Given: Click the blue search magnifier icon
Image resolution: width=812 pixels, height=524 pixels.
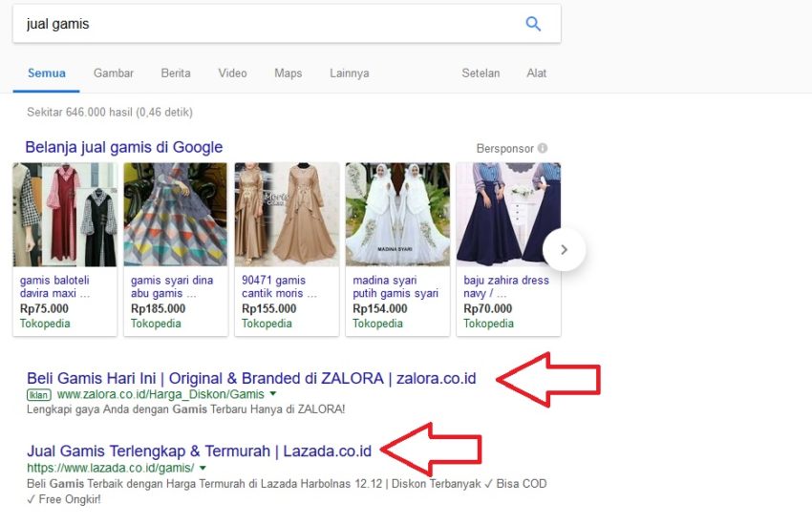Looking at the screenshot, I should [x=533, y=24].
